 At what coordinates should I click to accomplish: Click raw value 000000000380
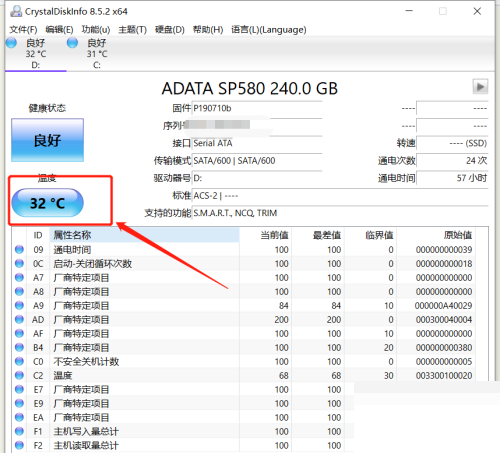[444, 348]
